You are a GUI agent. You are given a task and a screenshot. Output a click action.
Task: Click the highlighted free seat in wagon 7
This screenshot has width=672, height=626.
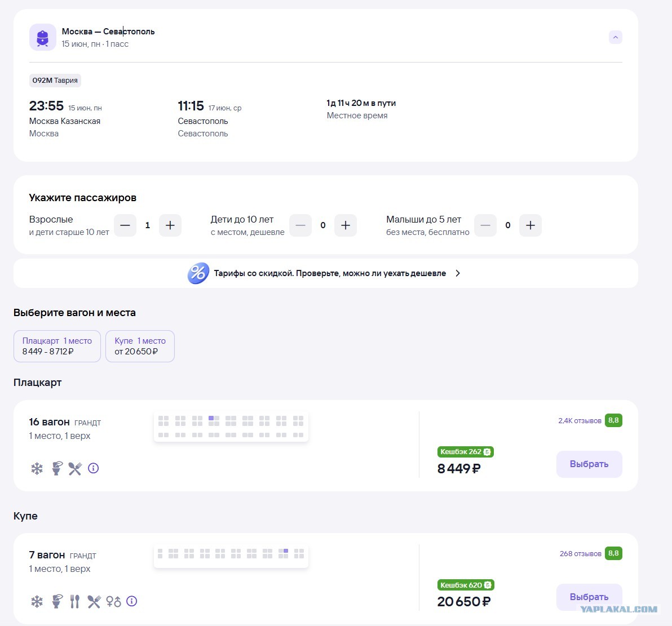tap(286, 551)
